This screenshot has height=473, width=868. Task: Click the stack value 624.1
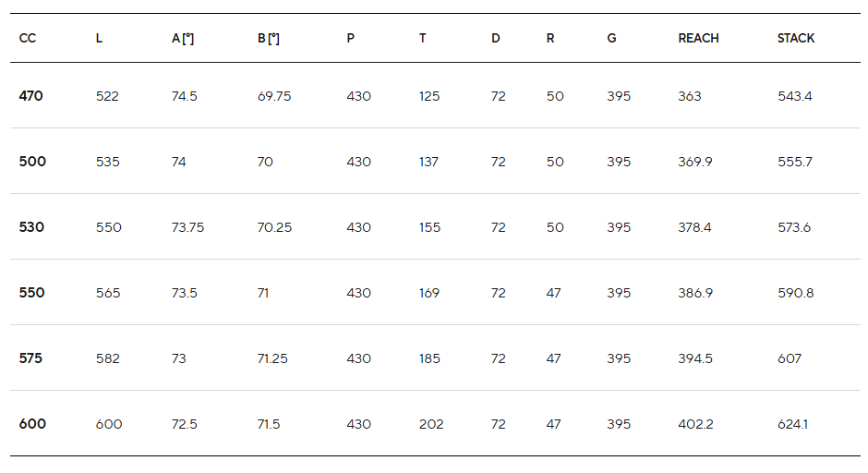click(792, 424)
